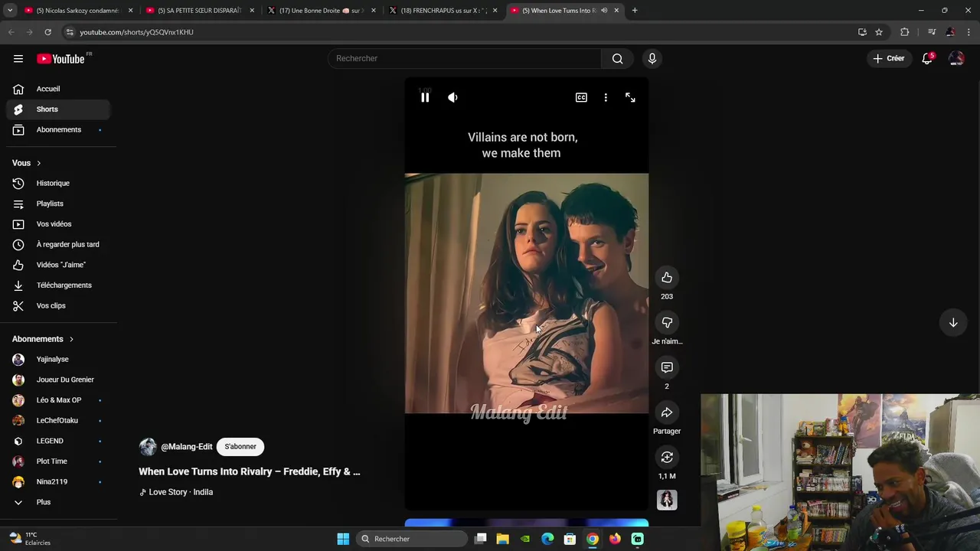Image resolution: width=980 pixels, height=551 pixels.
Task: Open Vos vidéos in the sidebar
Action: 58,224
